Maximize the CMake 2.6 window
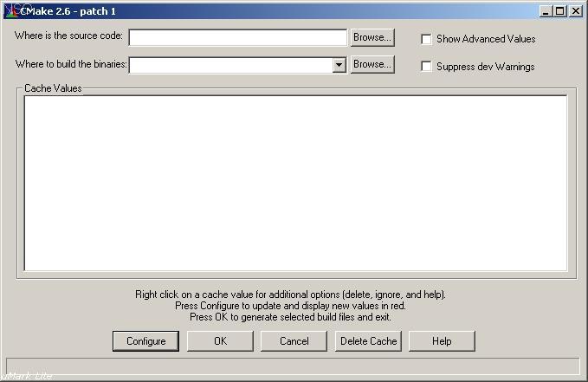 click(559, 11)
